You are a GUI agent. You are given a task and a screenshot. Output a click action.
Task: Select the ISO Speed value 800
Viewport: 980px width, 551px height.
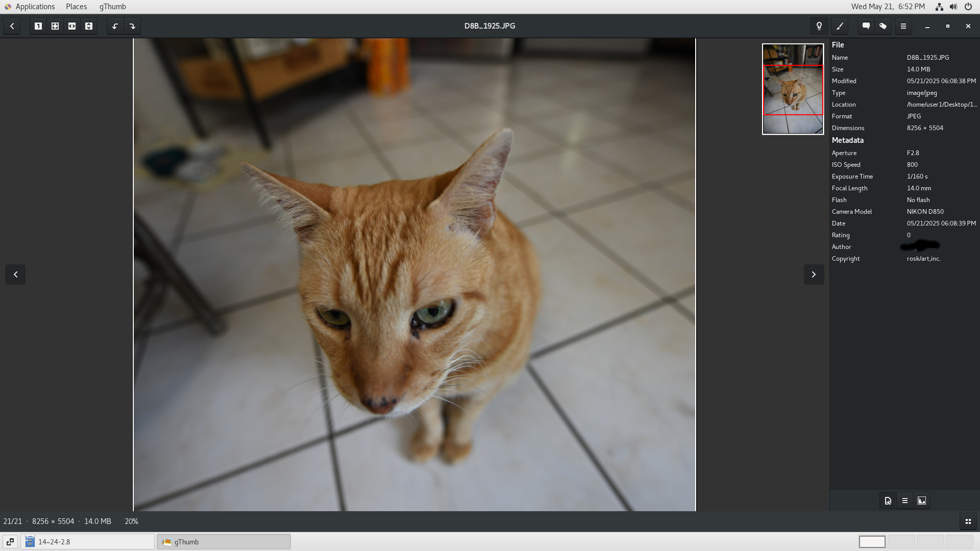[912, 165]
